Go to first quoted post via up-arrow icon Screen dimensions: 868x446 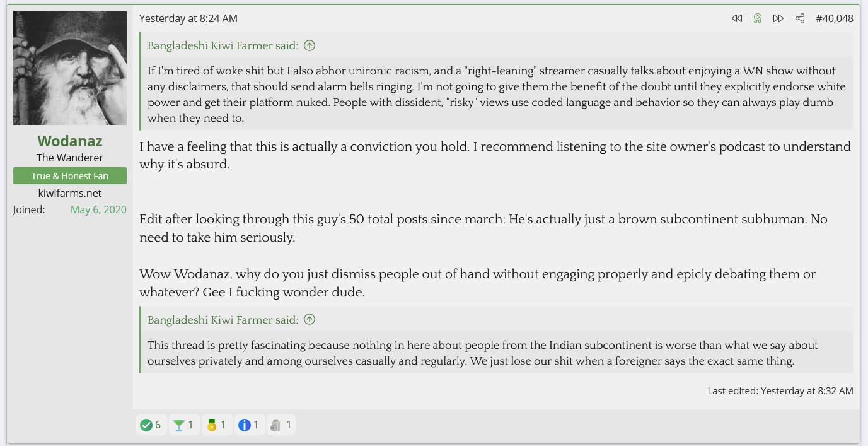(310, 45)
